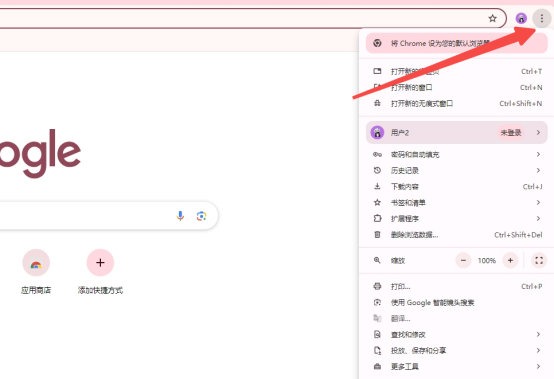Viewport: 554px width, 379px height.
Task: Expand the 用户2 profile submenu arrow
Action: (x=538, y=132)
